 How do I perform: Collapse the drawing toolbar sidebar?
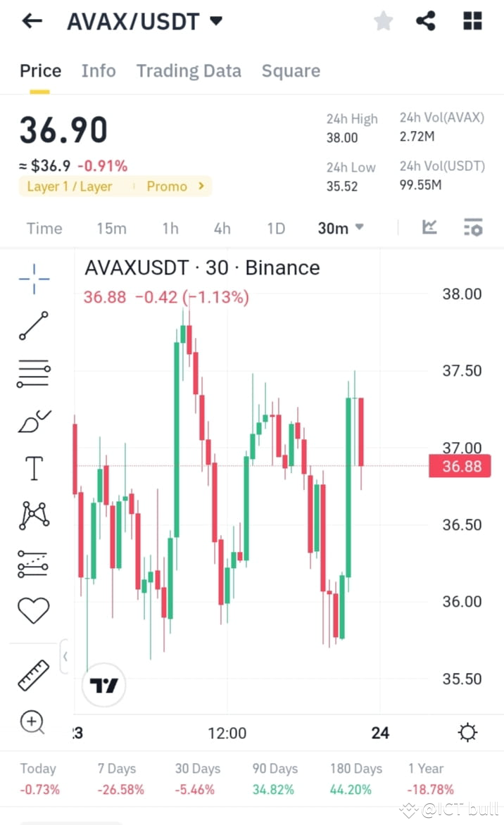click(65, 656)
